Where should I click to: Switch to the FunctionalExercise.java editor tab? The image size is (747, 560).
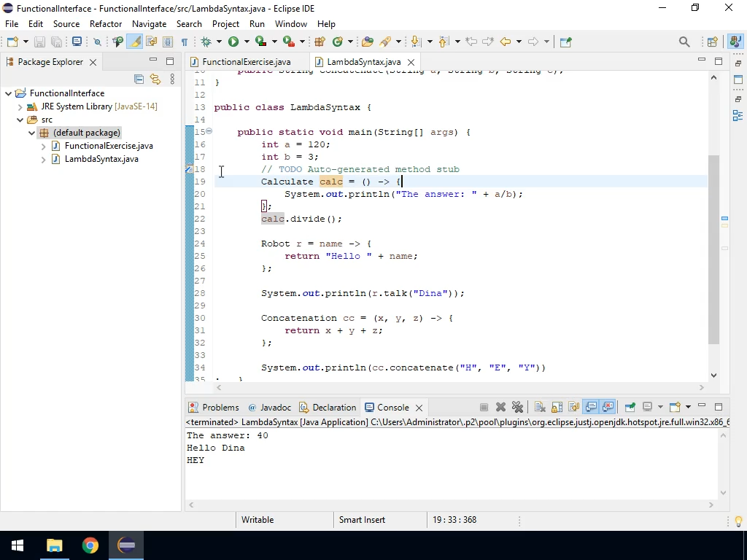click(x=246, y=62)
